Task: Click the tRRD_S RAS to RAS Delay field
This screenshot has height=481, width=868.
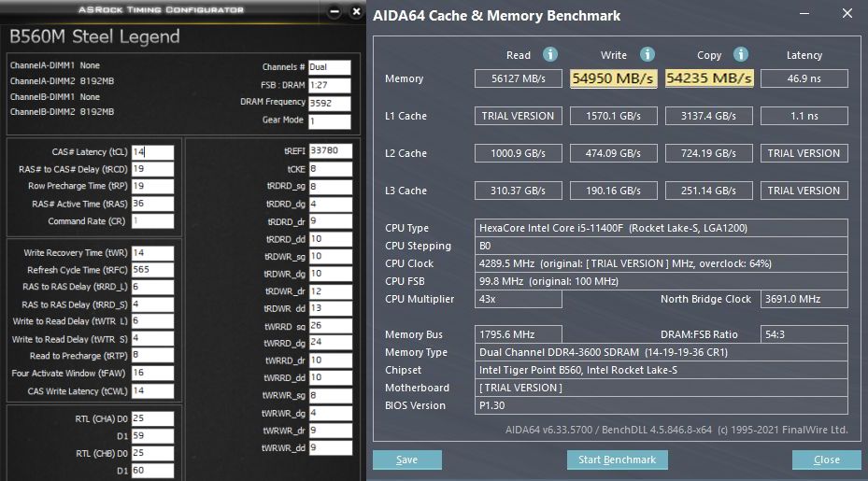Action: tap(152, 304)
